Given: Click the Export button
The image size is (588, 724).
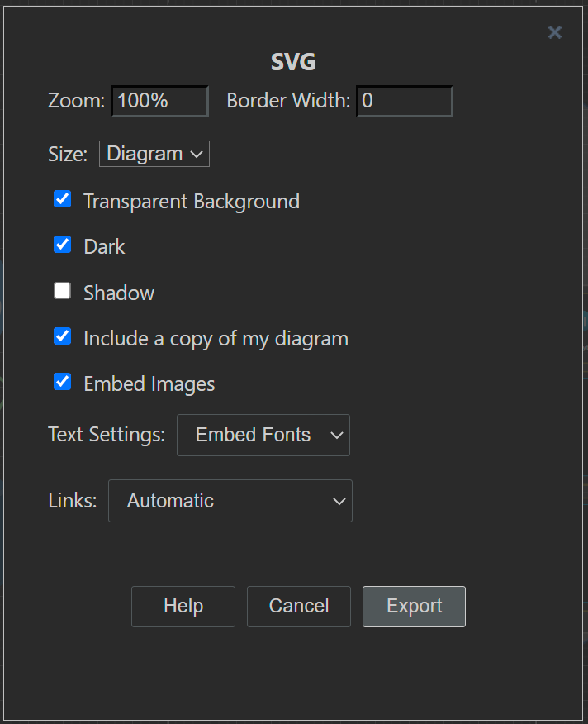Looking at the screenshot, I should click(x=413, y=606).
